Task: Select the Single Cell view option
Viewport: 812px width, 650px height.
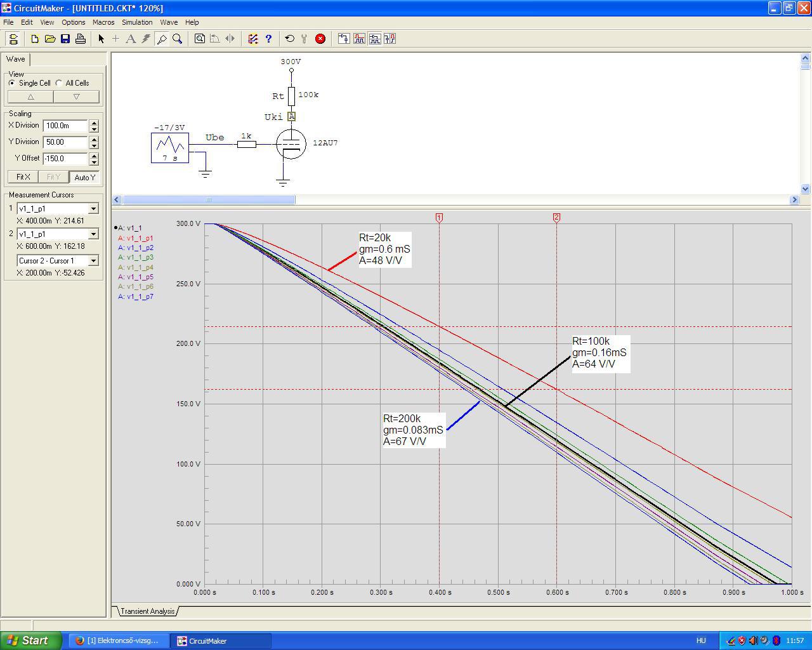Action: [x=12, y=83]
